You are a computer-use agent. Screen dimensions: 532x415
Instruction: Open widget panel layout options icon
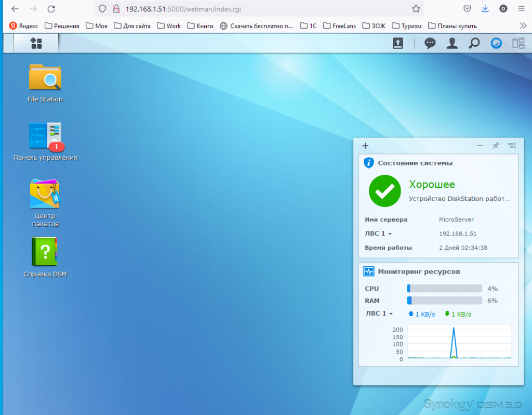[x=512, y=146]
